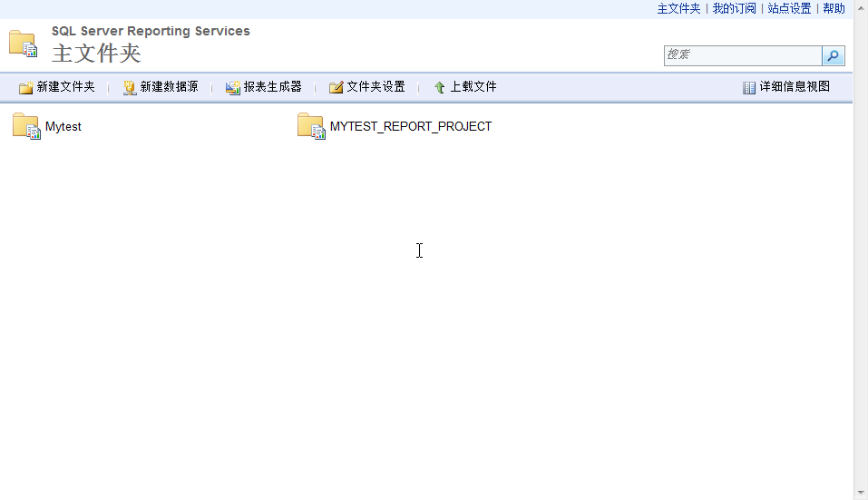Click the scrollbar down arrow
This screenshot has height=500, width=868.
coord(861,492)
